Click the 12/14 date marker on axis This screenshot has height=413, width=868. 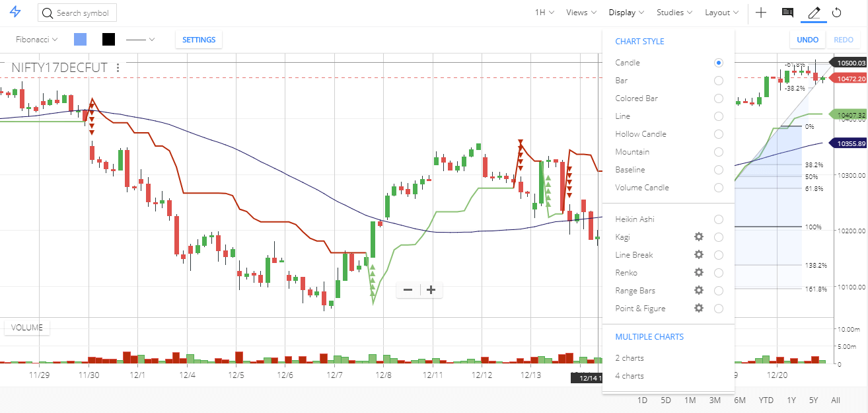pyautogui.click(x=587, y=378)
